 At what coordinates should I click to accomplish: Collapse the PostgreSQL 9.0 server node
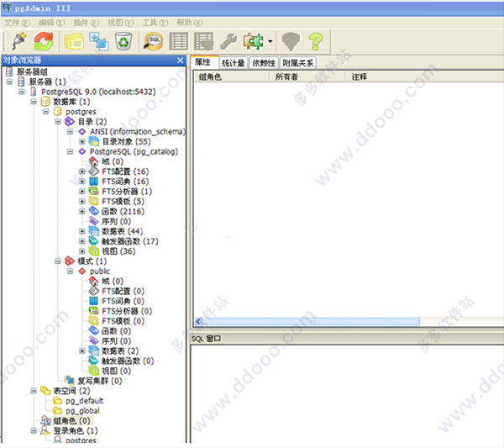click(22, 92)
